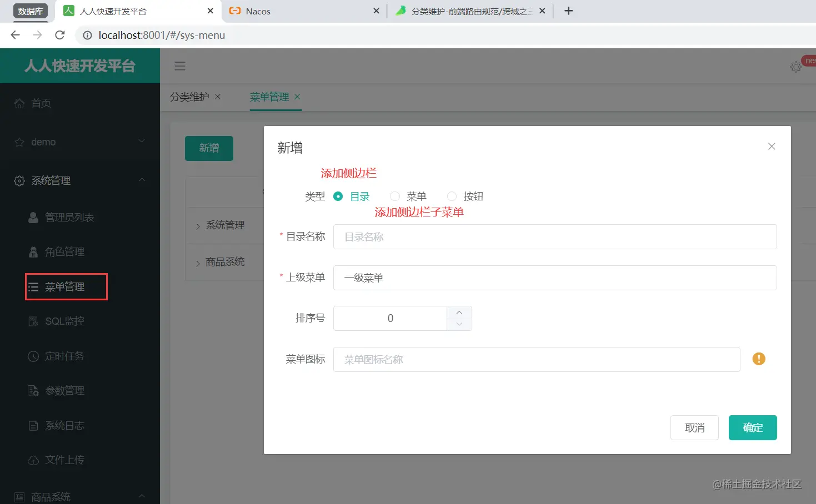Open the 上级菜单 selector field
The height and width of the screenshot is (504, 816).
coord(555,278)
